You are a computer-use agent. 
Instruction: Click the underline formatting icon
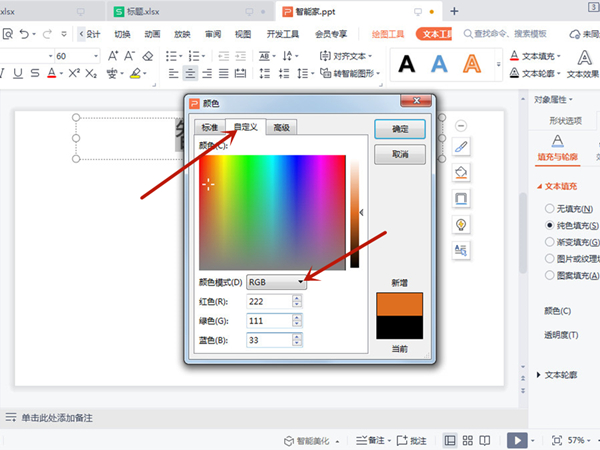(x=18, y=73)
